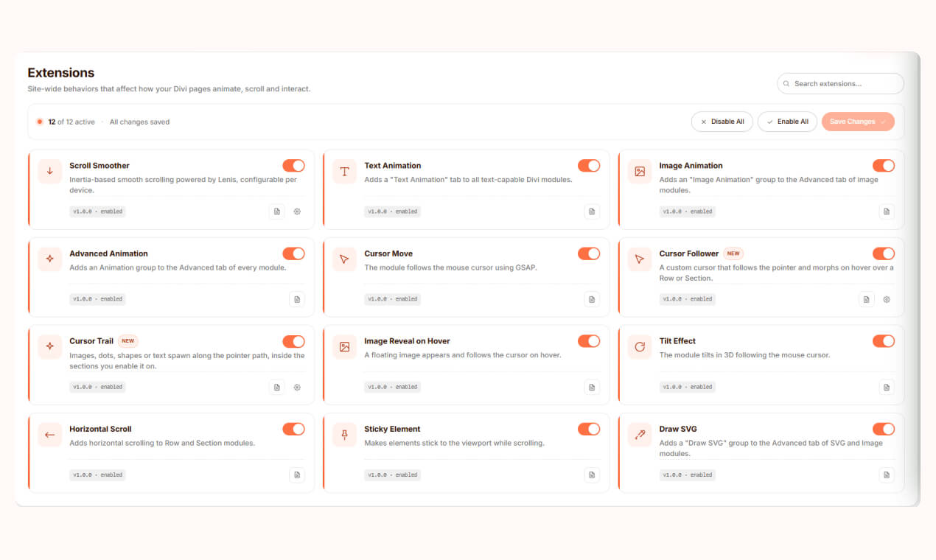Click the Save Changes button
936x560 pixels.
click(858, 122)
